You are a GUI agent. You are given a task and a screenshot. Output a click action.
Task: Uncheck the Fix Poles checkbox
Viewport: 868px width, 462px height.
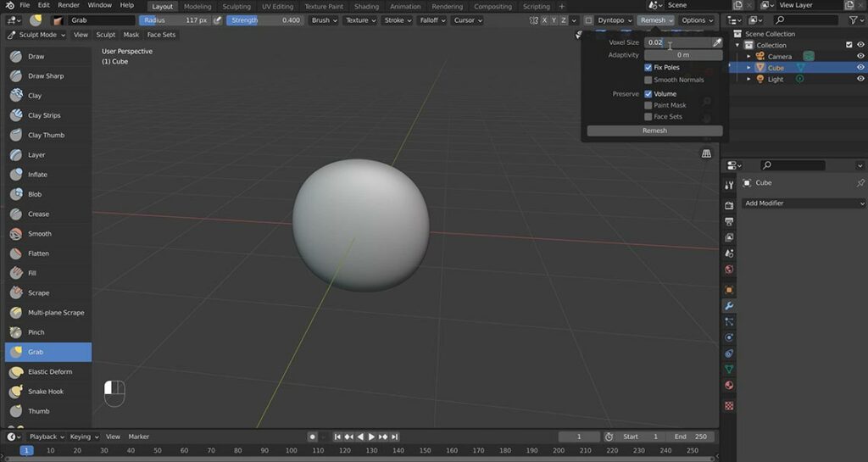coord(648,68)
